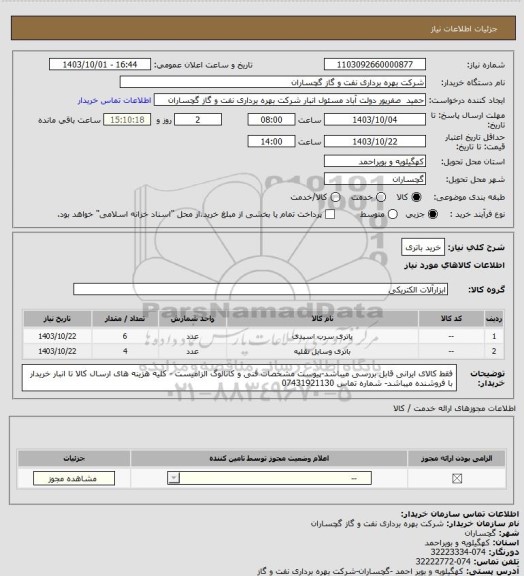Select the باتری سرب اسیدی row name
Image resolution: width=524 pixels, height=576 pixels.
point(322,336)
